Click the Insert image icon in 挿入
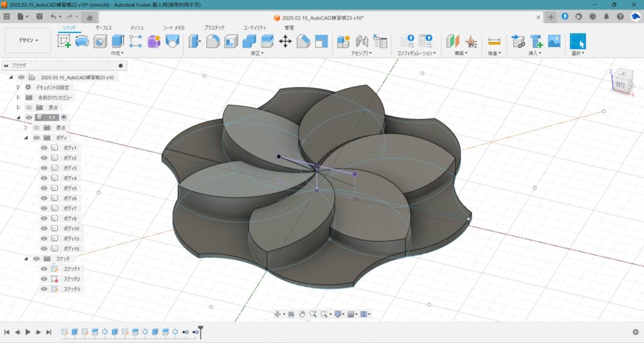This screenshot has width=644, height=343. click(554, 42)
